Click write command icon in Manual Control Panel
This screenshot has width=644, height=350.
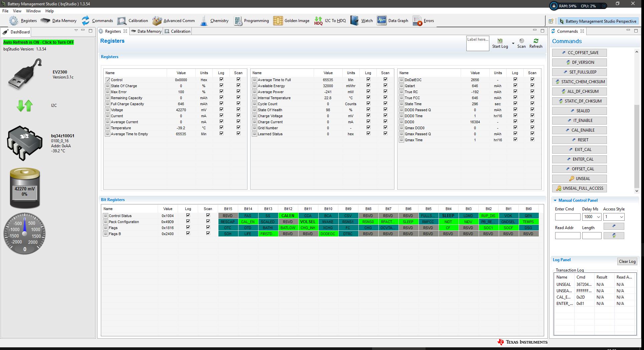[x=614, y=226]
